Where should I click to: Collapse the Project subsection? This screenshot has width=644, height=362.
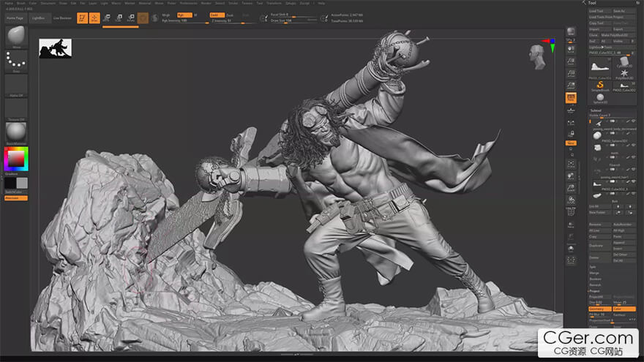pos(594,291)
